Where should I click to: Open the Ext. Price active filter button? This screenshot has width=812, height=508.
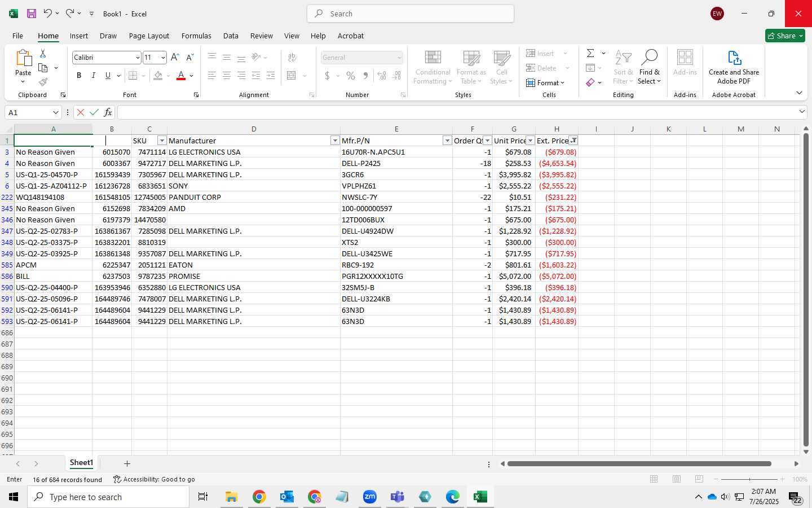tap(573, 141)
